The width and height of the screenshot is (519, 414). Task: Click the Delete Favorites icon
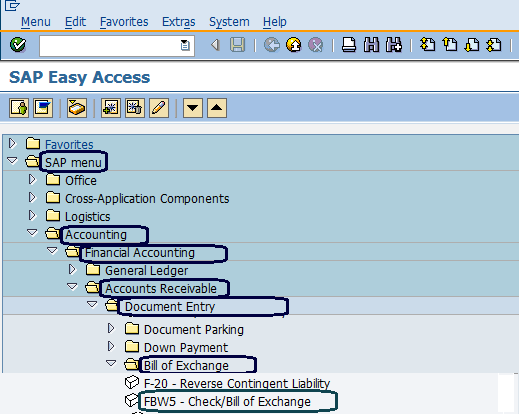coord(135,108)
